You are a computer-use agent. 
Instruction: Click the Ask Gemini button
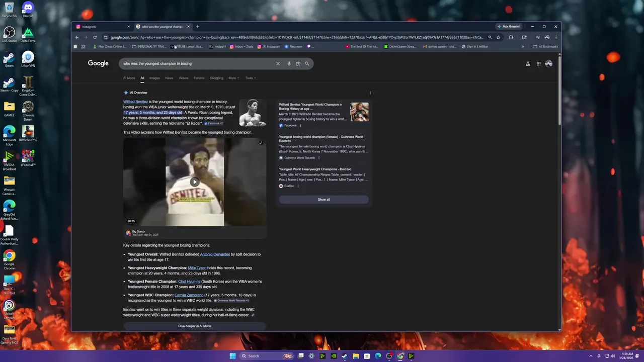coord(509,27)
